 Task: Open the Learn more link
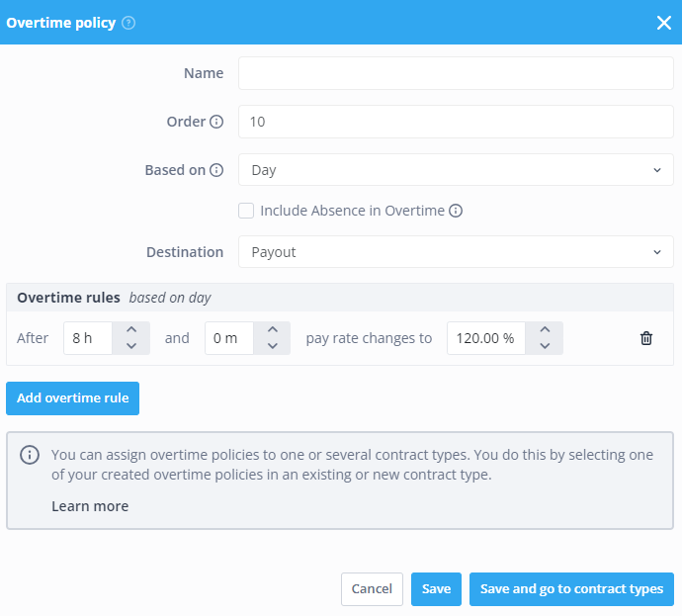[90, 506]
